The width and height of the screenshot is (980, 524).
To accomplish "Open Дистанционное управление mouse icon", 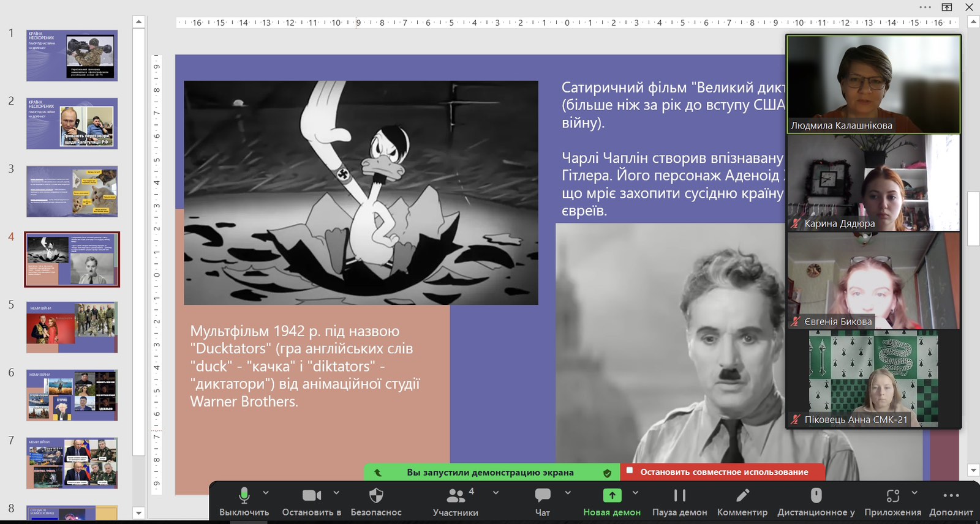I will [x=816, y=495].
